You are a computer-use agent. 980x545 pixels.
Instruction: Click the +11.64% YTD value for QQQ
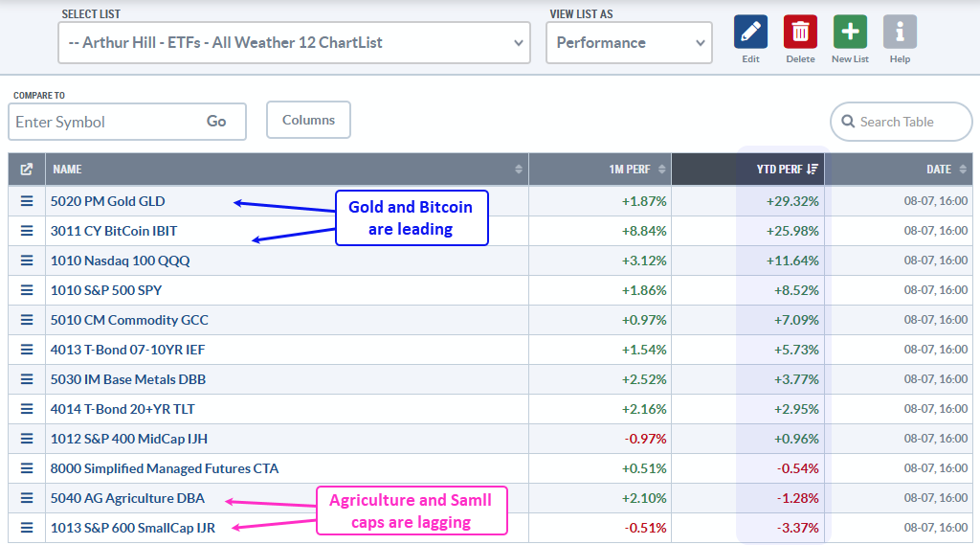[x=792, y=261]
